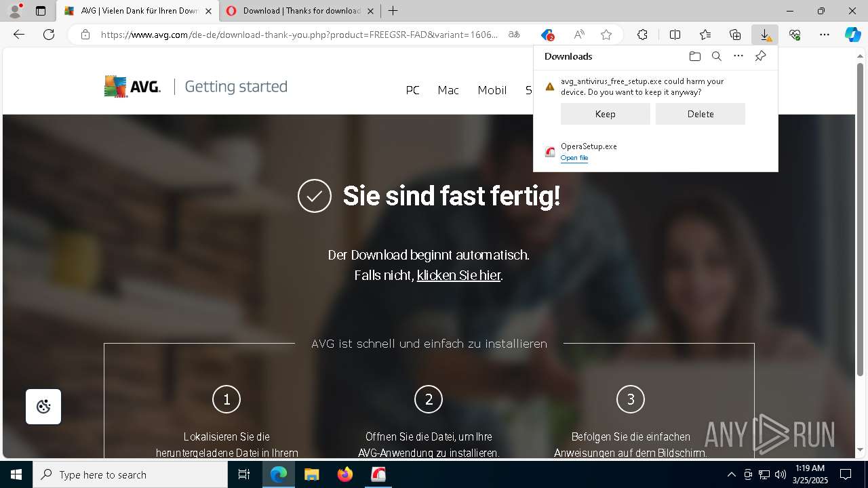Search downloads magnifier icon
The width and height of the screenshot is (868, 488).
716,56
